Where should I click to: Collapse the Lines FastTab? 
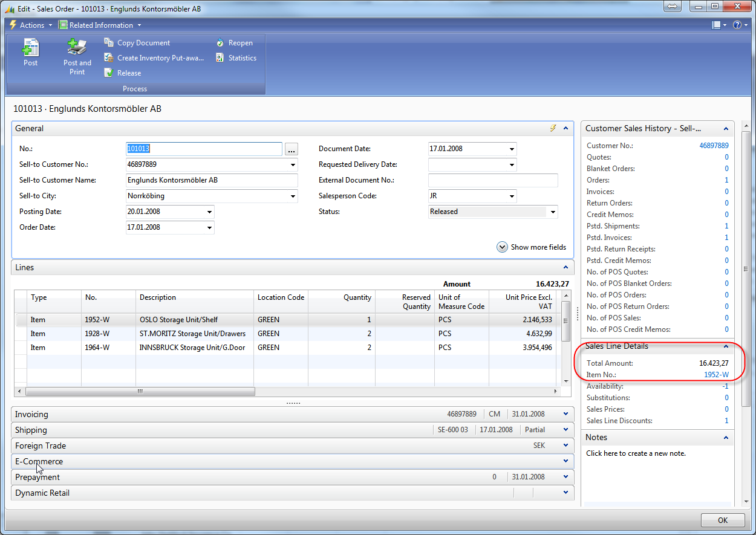(565, 267)
